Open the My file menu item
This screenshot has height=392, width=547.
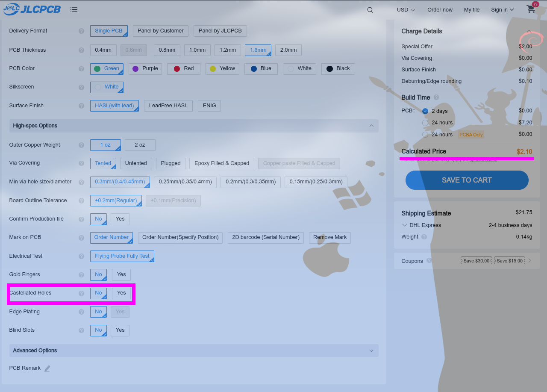coord(472,10)
